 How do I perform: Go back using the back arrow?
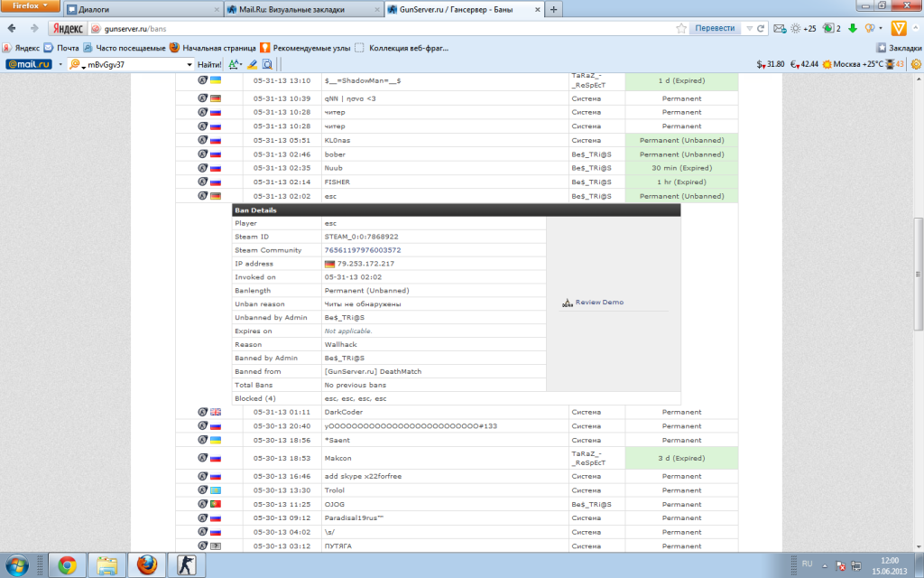(x=13, y=29)
